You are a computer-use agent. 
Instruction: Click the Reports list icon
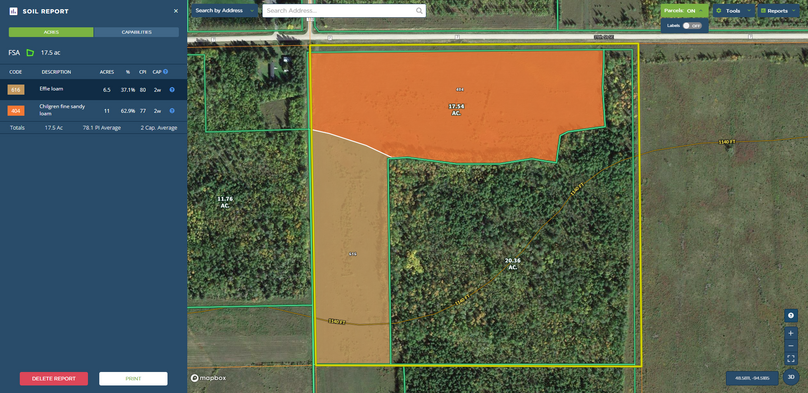763,10
